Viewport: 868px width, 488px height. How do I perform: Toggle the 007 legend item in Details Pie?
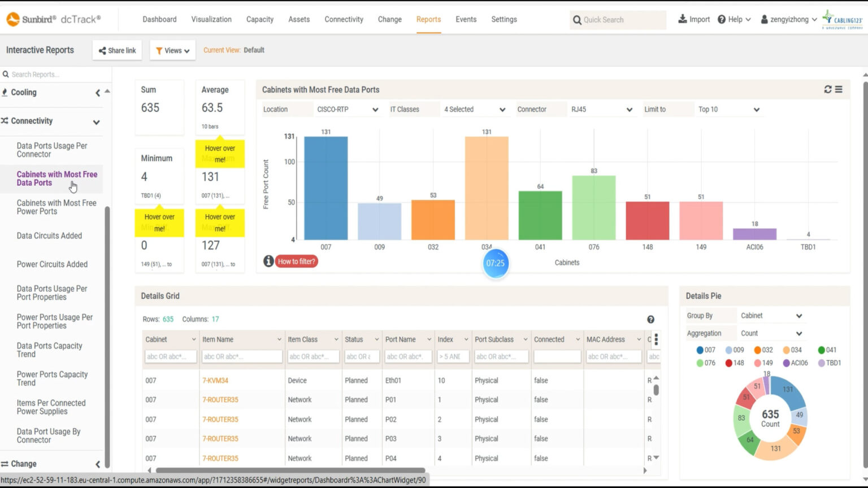[x=706, y=350]
